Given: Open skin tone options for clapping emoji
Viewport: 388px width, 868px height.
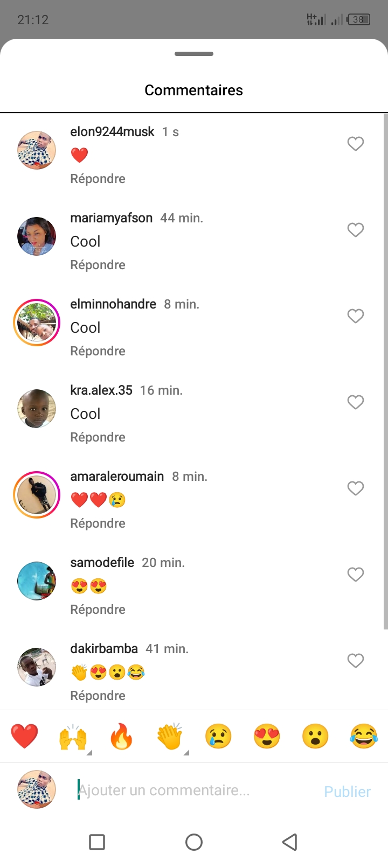Looking at the screenshot, I should point(186,752).
